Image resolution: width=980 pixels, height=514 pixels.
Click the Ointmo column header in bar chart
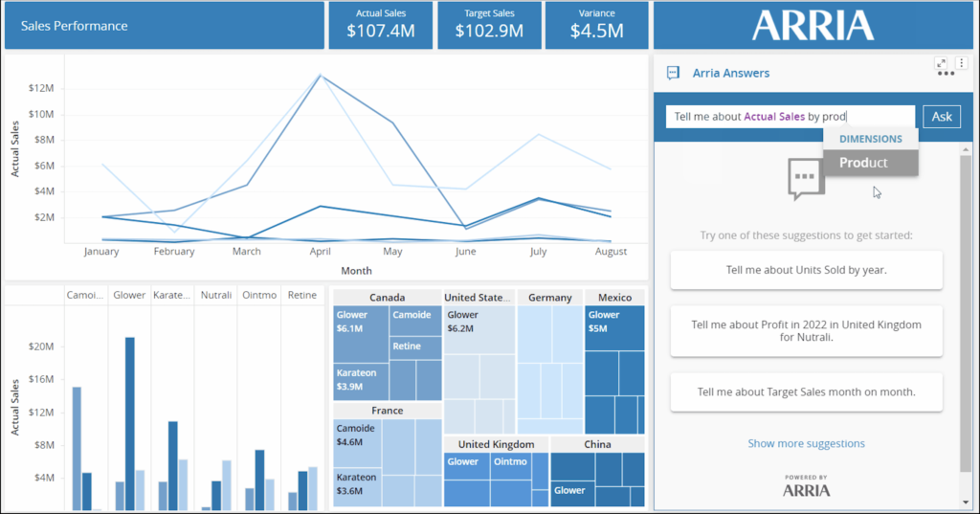(259, 295)
